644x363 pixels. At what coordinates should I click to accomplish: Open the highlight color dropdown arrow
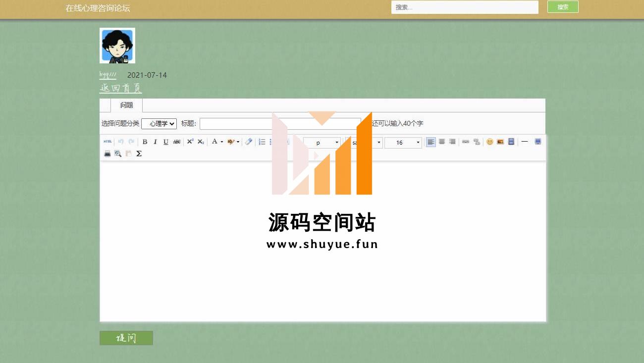point(238,142)
